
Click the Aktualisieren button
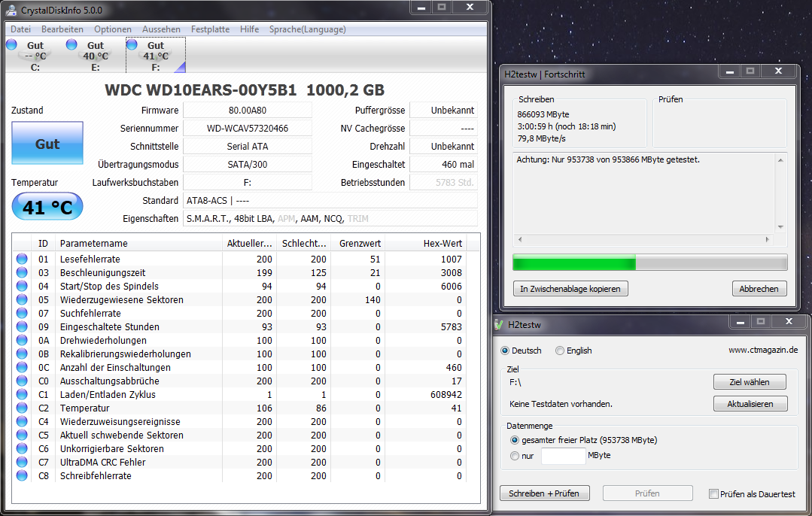[x=750, y=404]
